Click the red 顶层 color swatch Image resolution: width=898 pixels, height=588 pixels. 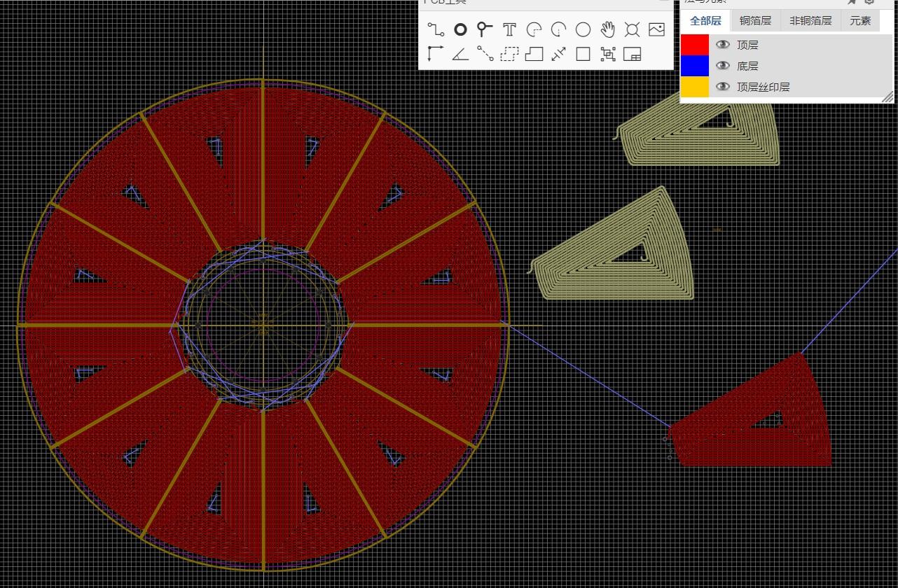[x=695, y=45]
